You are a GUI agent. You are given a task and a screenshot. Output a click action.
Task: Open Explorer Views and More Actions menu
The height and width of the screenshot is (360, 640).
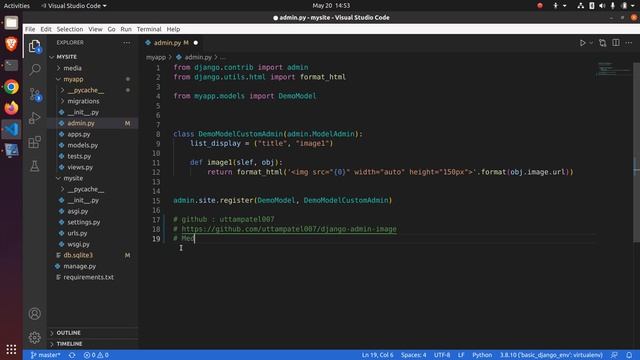point(127,42)
